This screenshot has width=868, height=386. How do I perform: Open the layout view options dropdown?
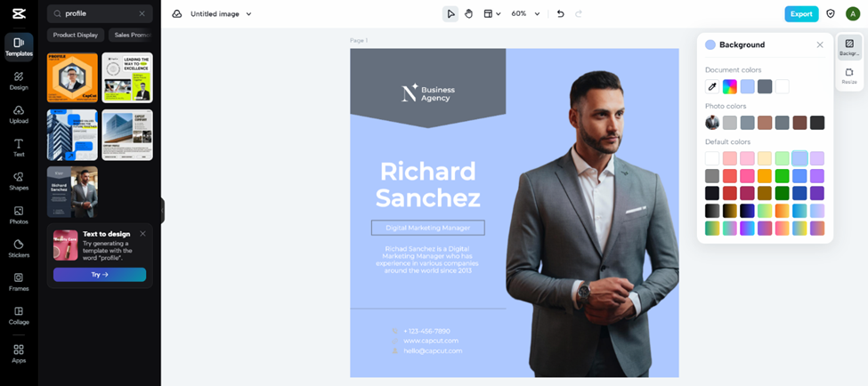492,14
